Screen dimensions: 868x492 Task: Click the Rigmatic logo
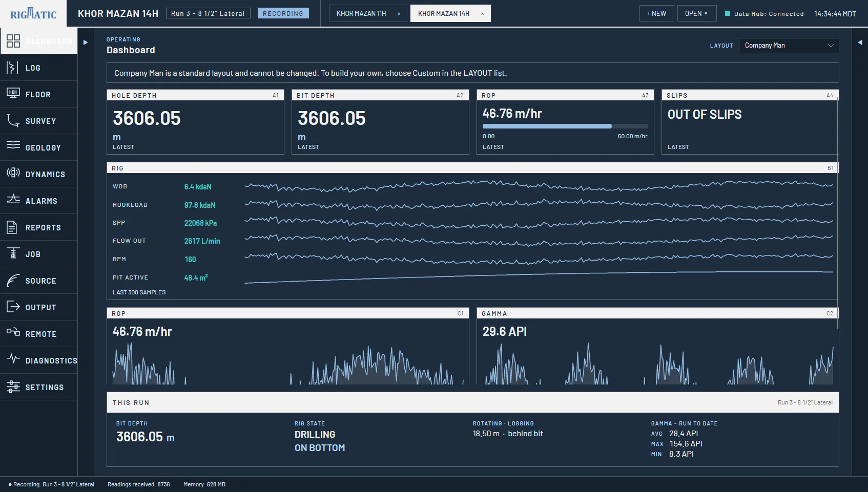(33, 14)
